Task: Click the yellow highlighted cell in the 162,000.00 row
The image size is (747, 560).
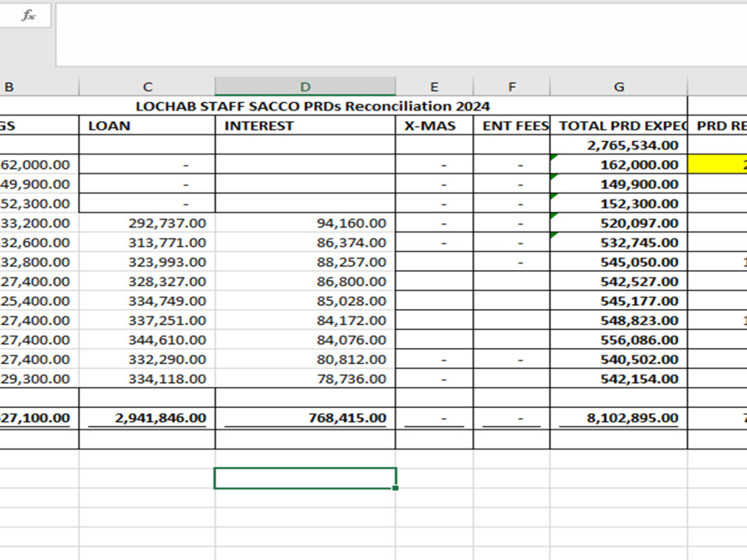Action: click(x=717, y=164)
